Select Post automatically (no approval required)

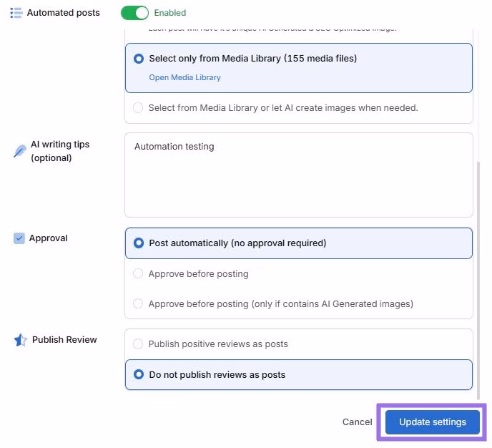[x=139, y=243]
